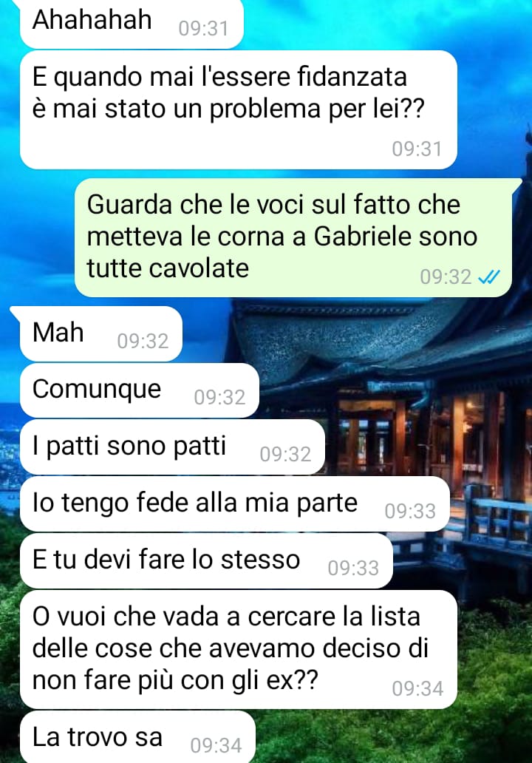
Task: Click the 09:31 timestamp next to 'Ahahahah'
Action: [203, 29]
